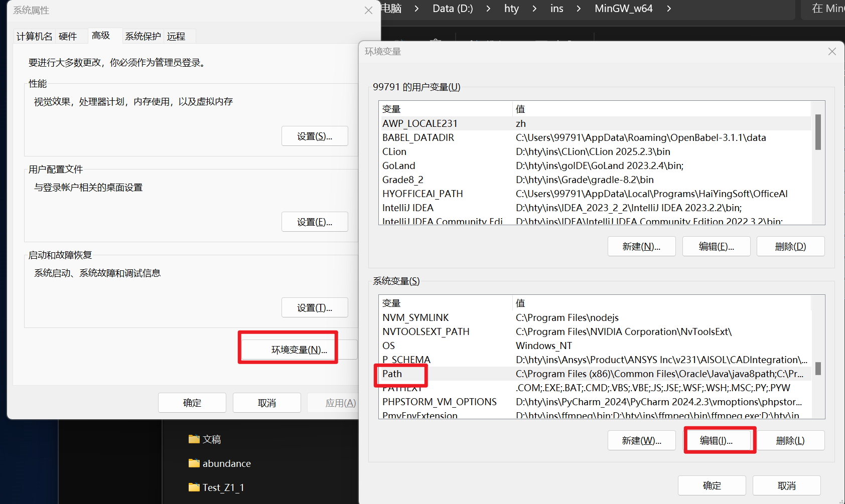Click 取消 in System Properties dialog

pyautogui.click(x=267, y=403)
